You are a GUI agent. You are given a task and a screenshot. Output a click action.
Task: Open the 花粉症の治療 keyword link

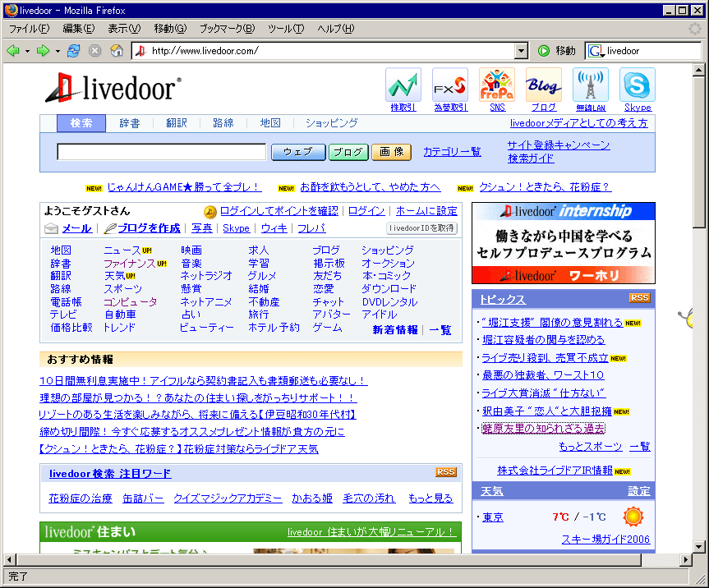(x=81, y=498)
